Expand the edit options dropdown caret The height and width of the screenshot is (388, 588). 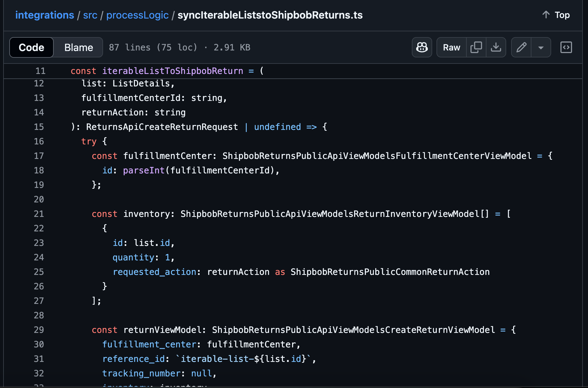tap(541, 47)
